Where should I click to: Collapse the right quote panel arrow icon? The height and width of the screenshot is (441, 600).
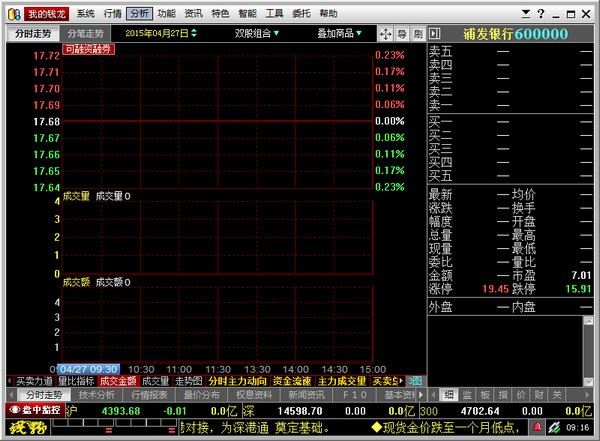(x=433, y=34)
